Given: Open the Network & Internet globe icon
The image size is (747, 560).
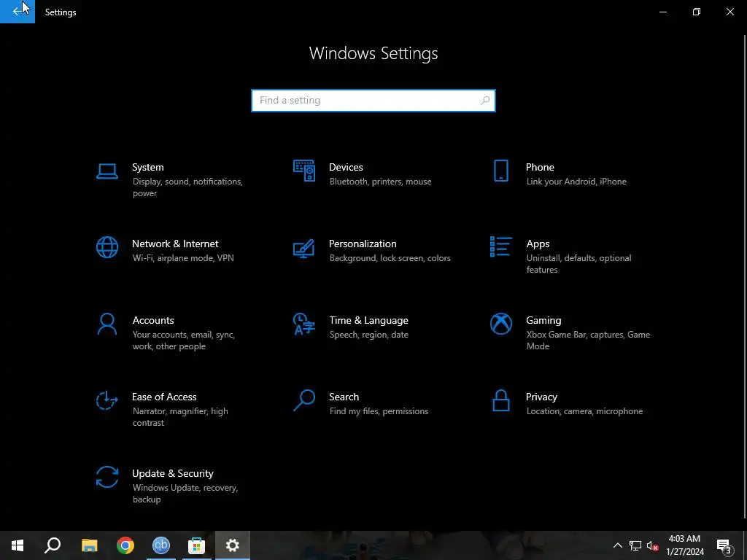Looking at the screenshot, I should pos(107,247).
